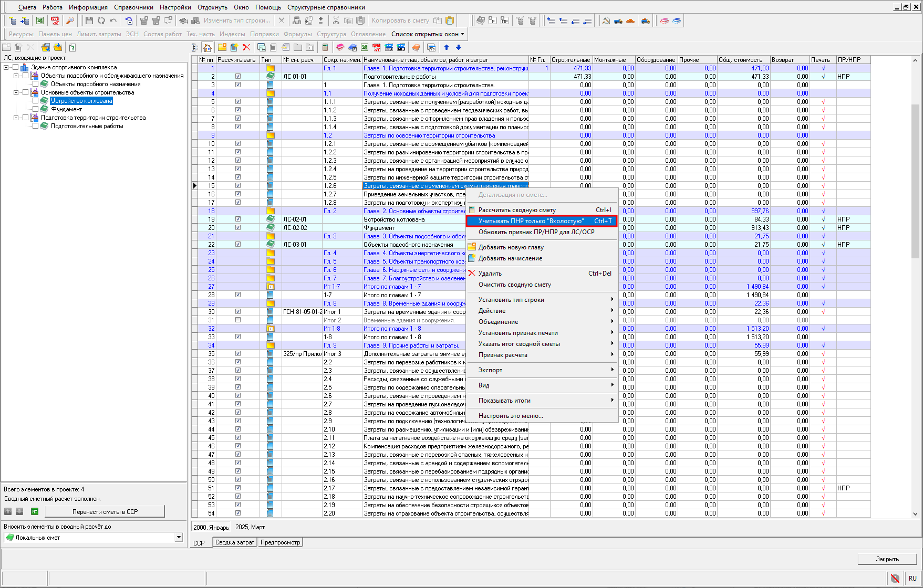Expand the Экспорт submenu
The image size is (923, 588).
pyautogui.click(x=542, y=370)
